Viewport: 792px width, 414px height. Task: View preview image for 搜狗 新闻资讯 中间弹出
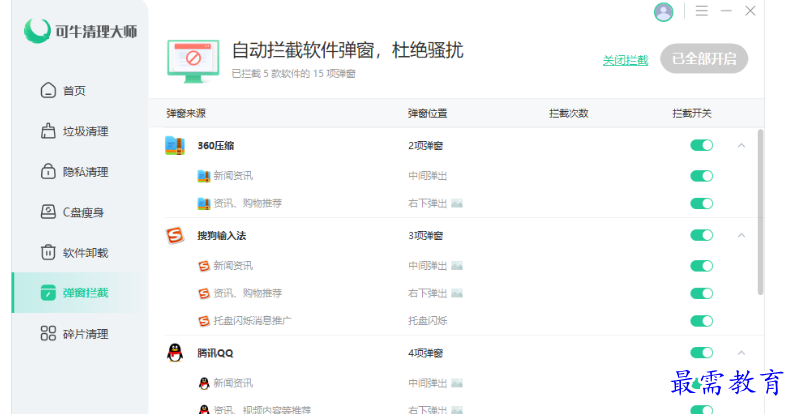point(457,266)
